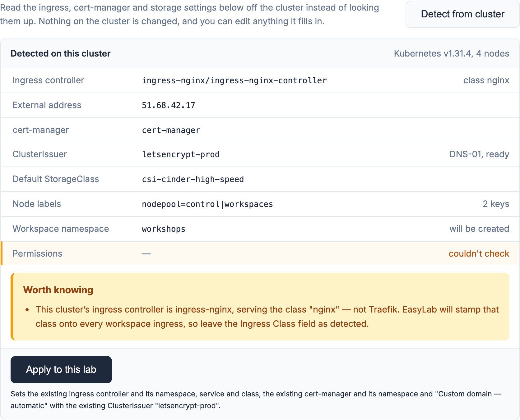Select the External address label
The image size is (520, 420).
tap(47, 105)
